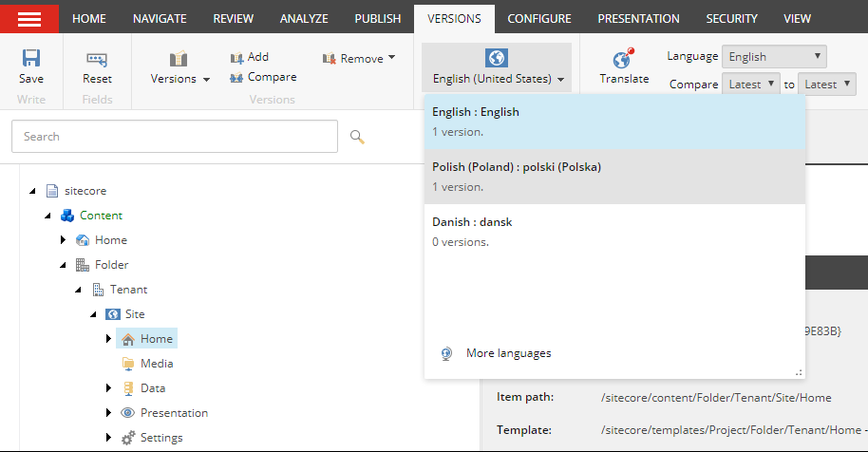Open the Versions icon in ribbon
Image resolution: width=868 pixels, height=452 pixels.
click(x=179, y=59)
